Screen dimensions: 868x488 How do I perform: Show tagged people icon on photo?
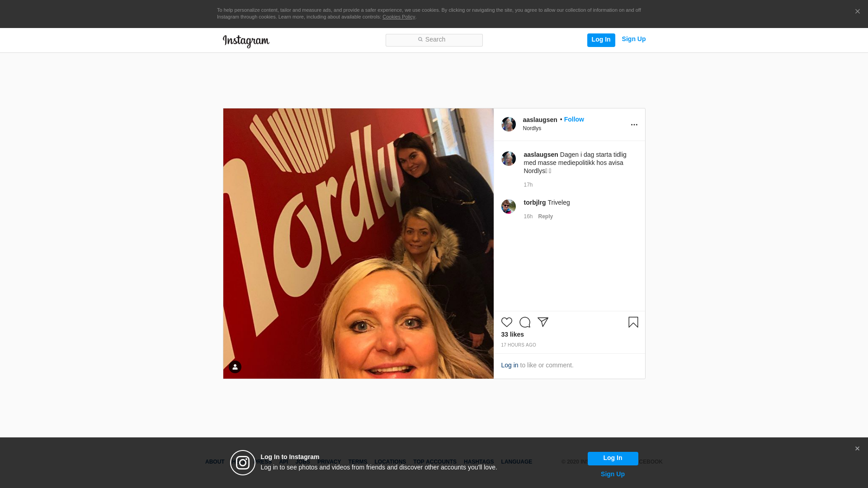point(235,367)
